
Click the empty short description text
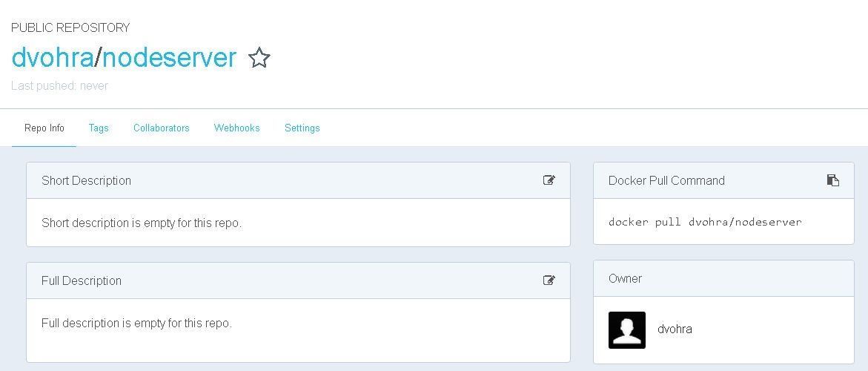click(x=142, y=223)
